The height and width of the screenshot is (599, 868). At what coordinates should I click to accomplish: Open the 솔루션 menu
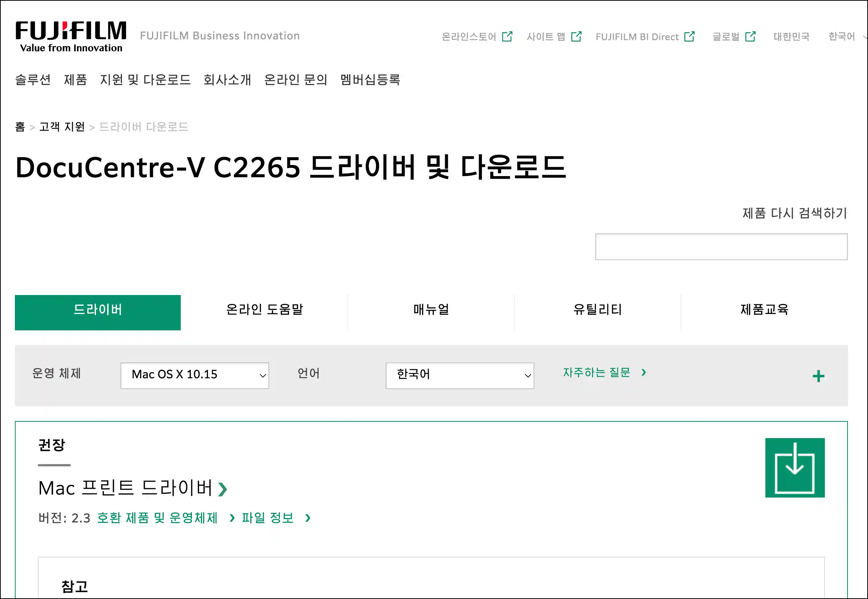[x=33, y=80]
